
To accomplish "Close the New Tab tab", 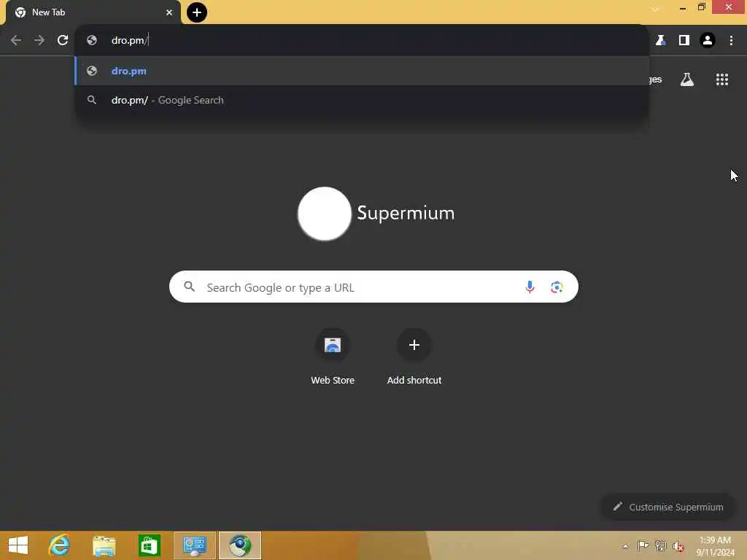I will [x=169, y=12].
